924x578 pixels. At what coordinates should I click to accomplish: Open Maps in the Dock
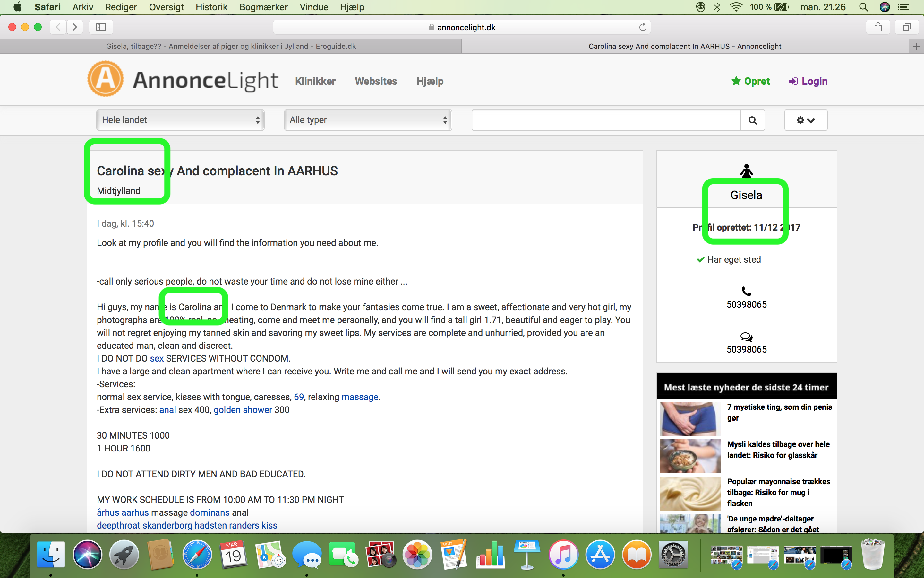270,554
